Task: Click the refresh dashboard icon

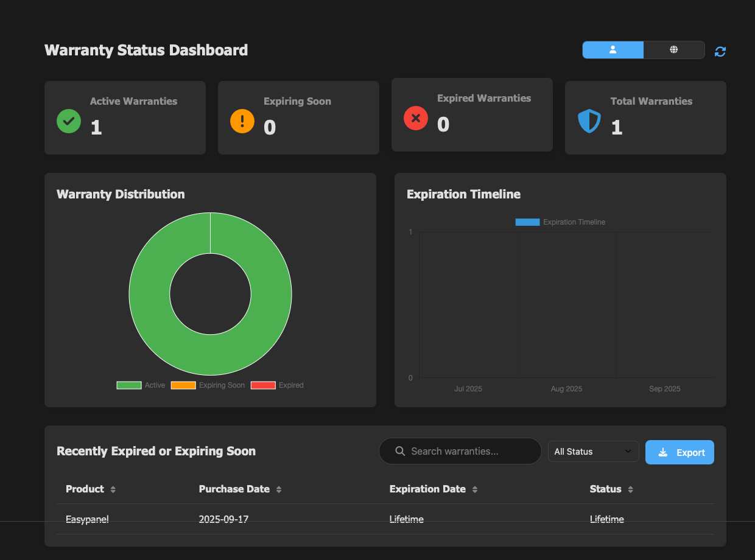Action: click(720, 52)
